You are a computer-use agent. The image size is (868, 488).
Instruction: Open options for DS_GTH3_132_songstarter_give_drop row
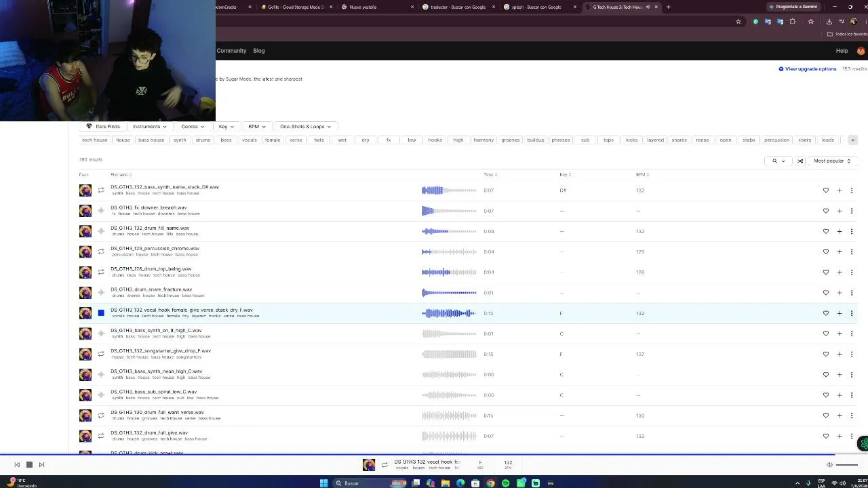[x=852, y=354]
